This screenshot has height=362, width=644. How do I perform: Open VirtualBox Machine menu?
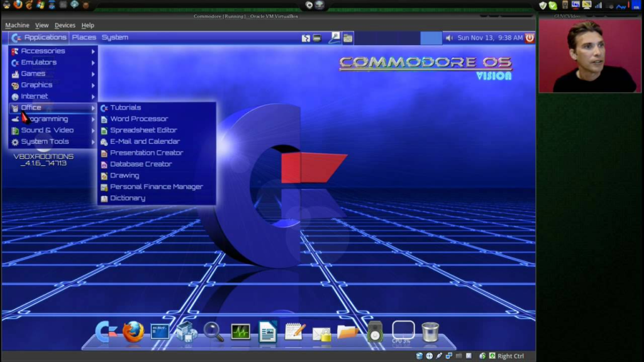pos(17,25)
